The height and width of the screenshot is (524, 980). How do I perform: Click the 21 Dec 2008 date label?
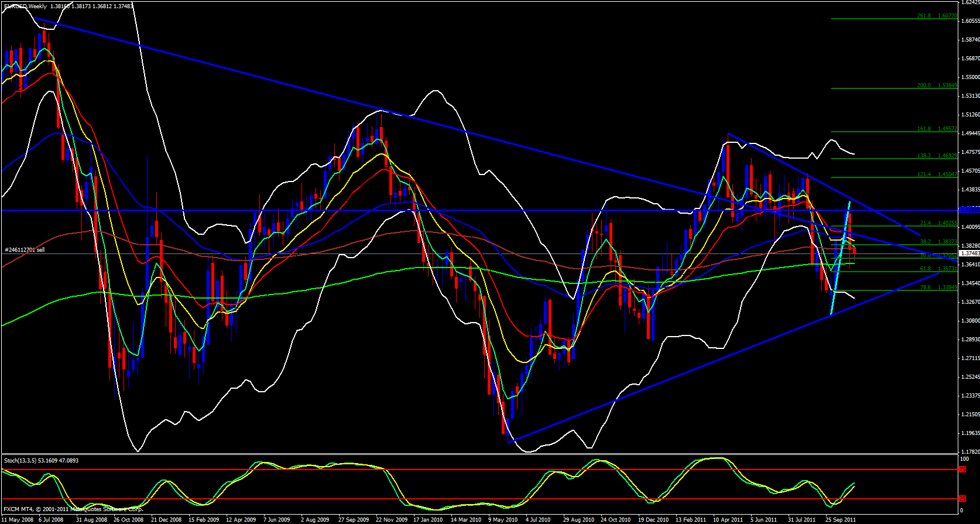click(166, 520)
